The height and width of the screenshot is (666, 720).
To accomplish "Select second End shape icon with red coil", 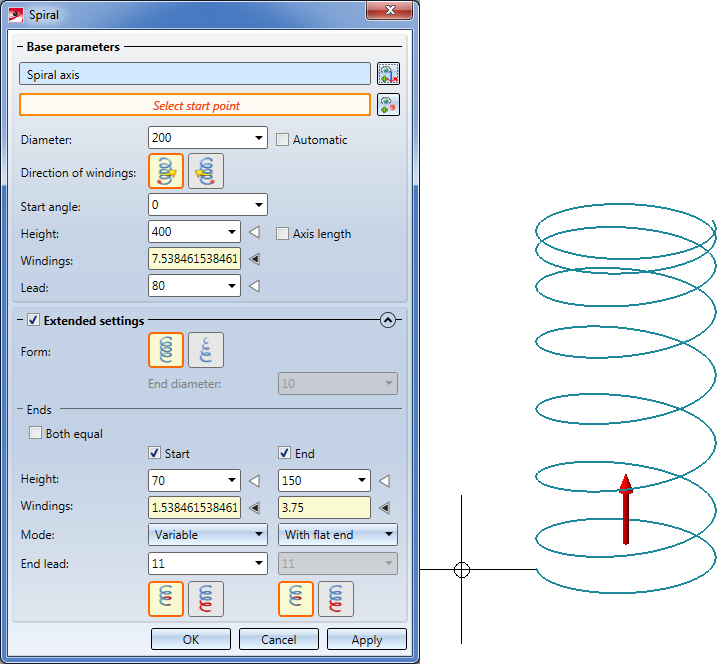I will click(x=336, y=599).
